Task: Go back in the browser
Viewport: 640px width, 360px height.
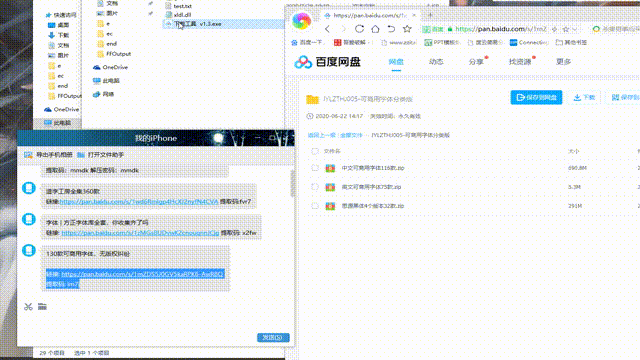Action: tap(327, 29)
